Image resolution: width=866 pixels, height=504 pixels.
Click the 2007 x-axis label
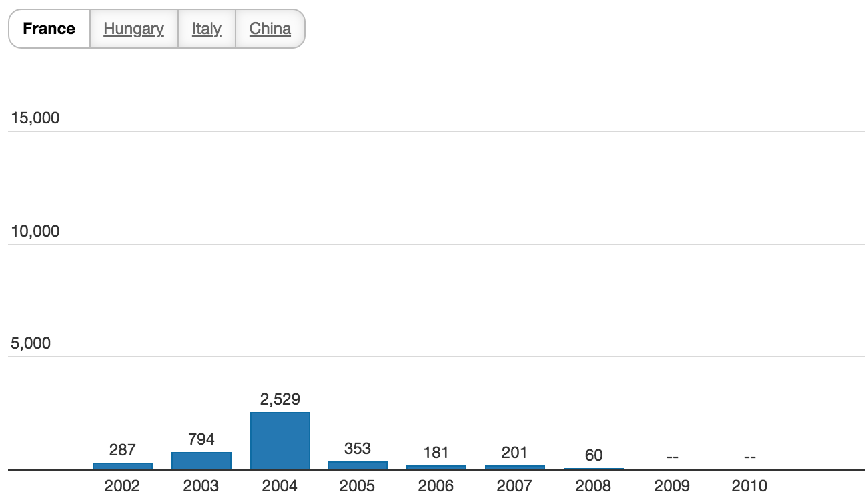coord(515,486)
